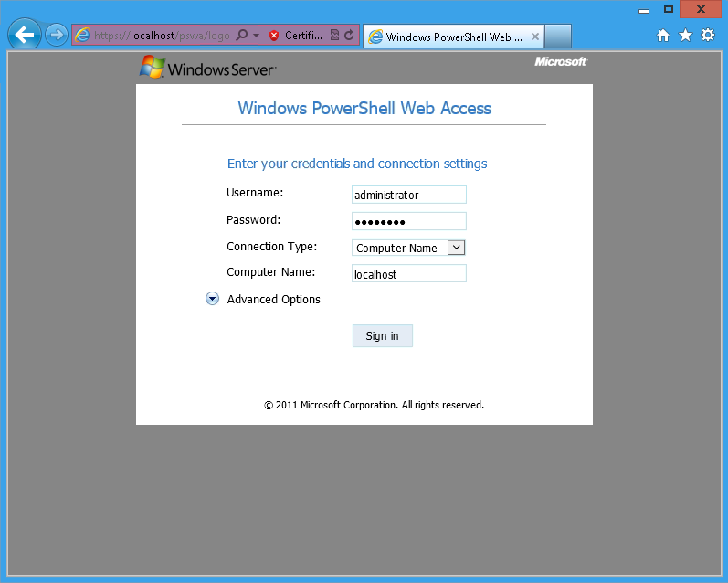The image size is (728, 583).
Task: Click the Windows Server logo
Action: coord(207,68)
